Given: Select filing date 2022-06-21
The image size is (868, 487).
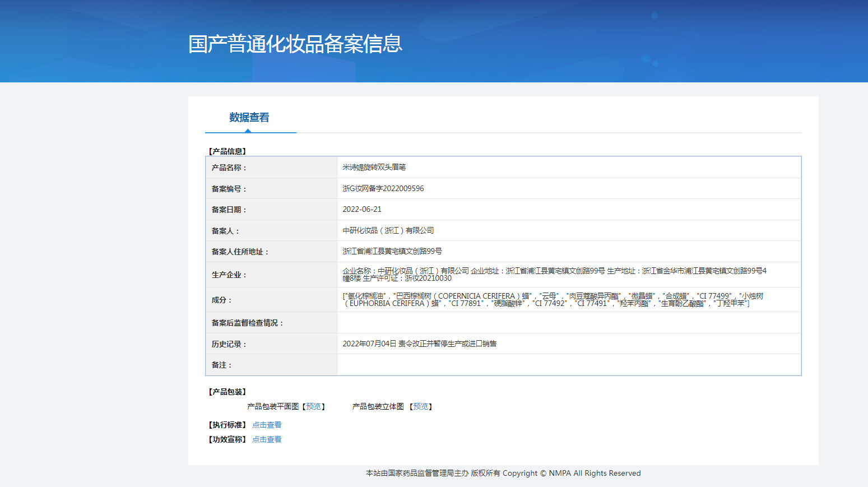Looking at the screenshot, I should pyautogui.click(x=362, y=210).
